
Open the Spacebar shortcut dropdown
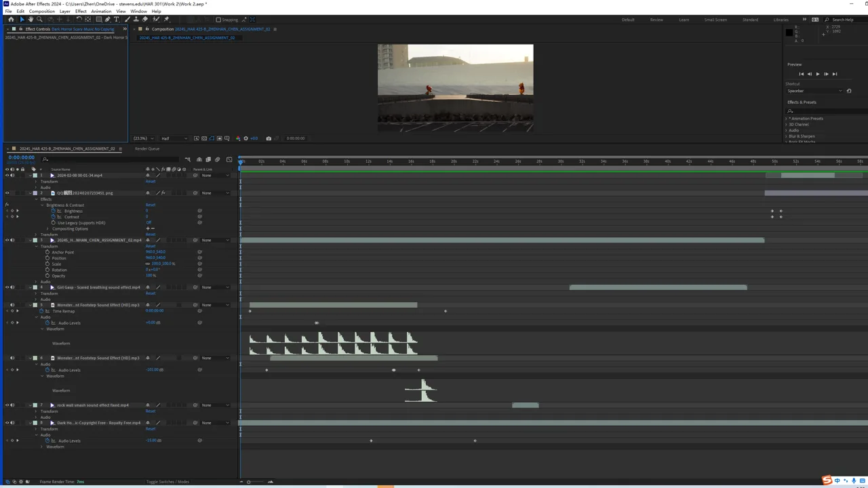(814, 91)
